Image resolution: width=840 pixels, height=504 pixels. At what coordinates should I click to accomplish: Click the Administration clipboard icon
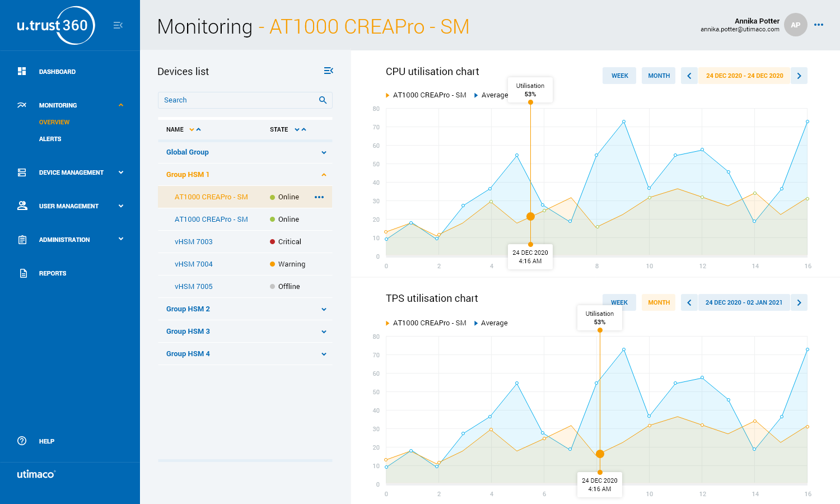22,240
